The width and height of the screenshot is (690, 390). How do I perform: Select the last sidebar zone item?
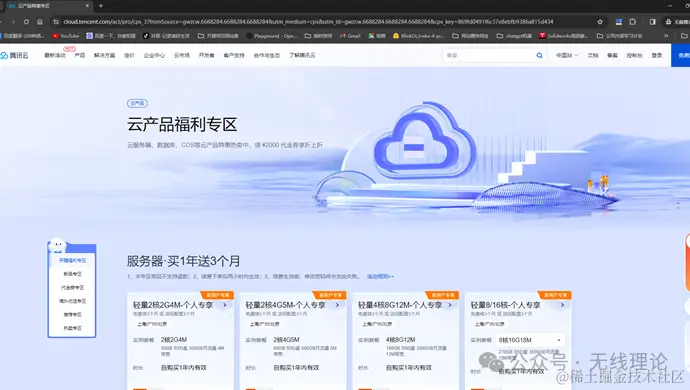pos(72,328)
